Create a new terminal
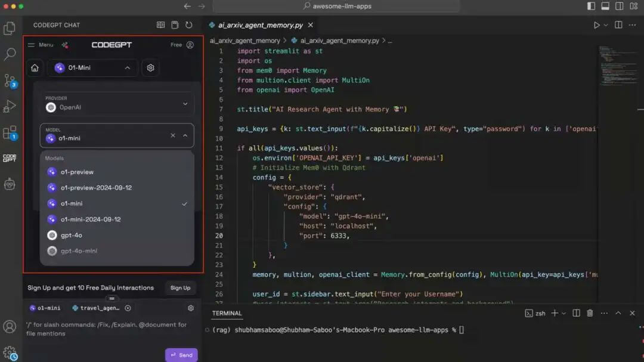This screenshot has width=644, height=362. [555, 314]
